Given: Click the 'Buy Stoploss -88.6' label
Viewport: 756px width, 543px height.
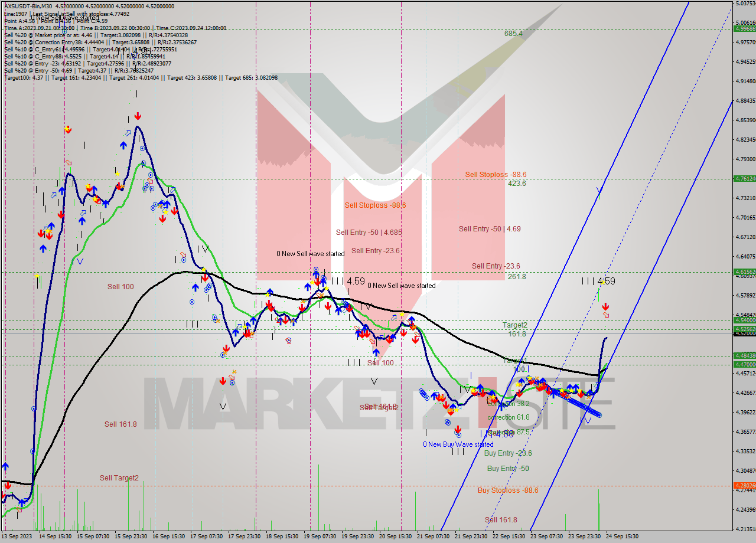Looking at the screenshot, I should [x=508, y=490].
